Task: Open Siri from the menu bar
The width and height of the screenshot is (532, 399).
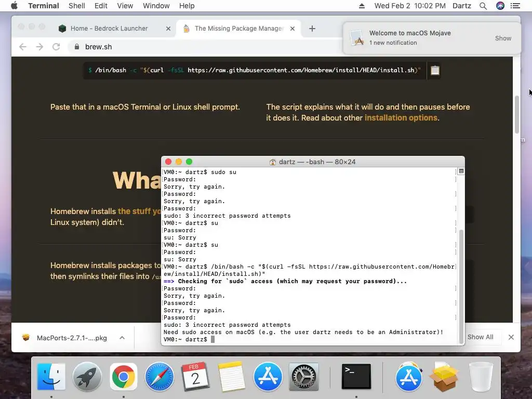Action: (500, 6)
